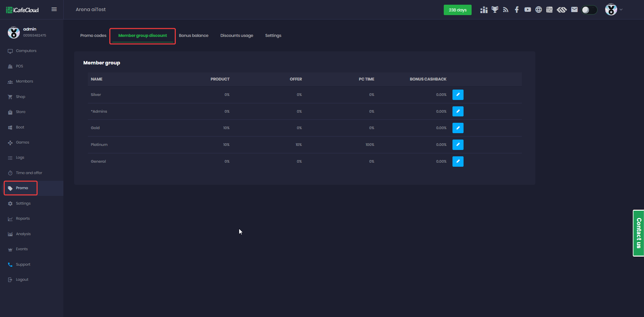
Task: Collapse the sidebar with hamburger menu
Action: coord(54,9)
